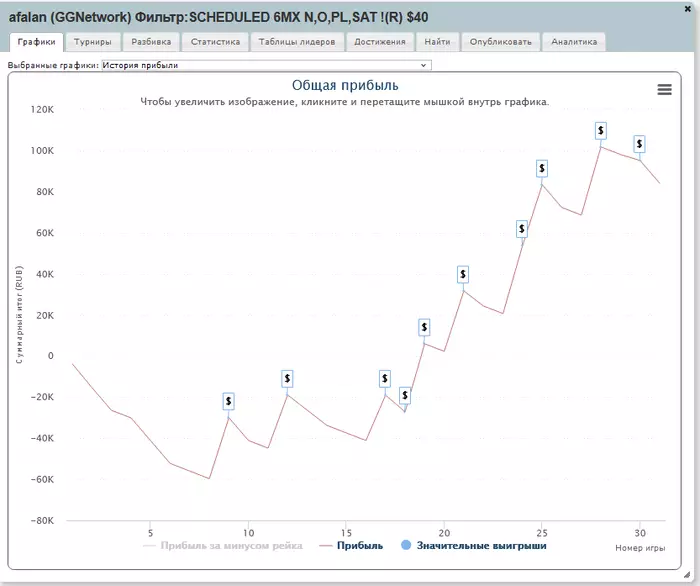This screenshot has width=700, height=586.
Task: Click the axis title 'Номер игры'
Action: coord(640,548)
